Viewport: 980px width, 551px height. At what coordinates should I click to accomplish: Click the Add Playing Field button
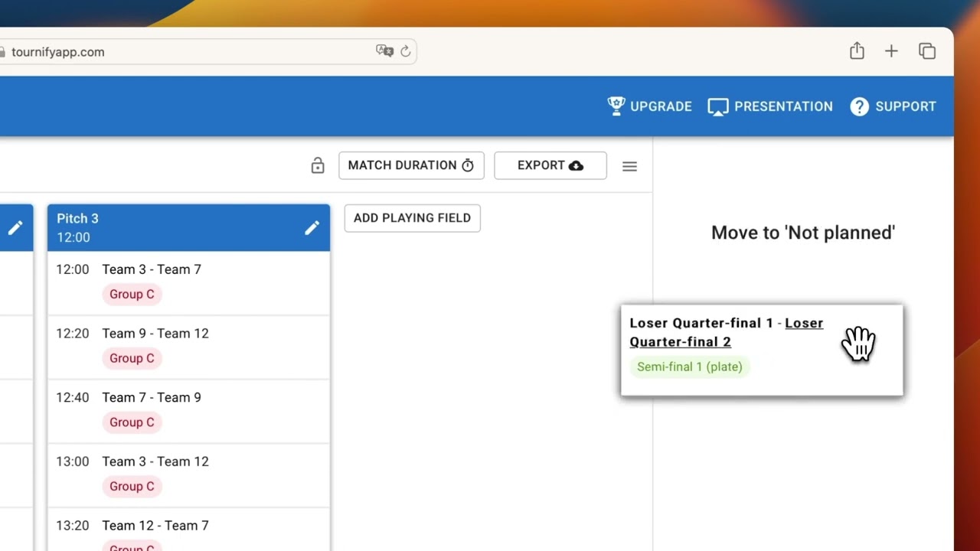(x=412, y=218)
